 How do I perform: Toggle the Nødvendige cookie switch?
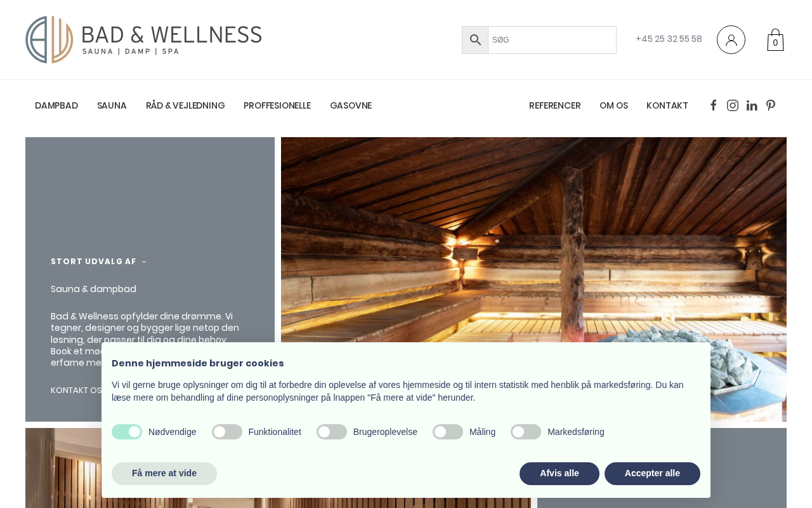point(127,432)
